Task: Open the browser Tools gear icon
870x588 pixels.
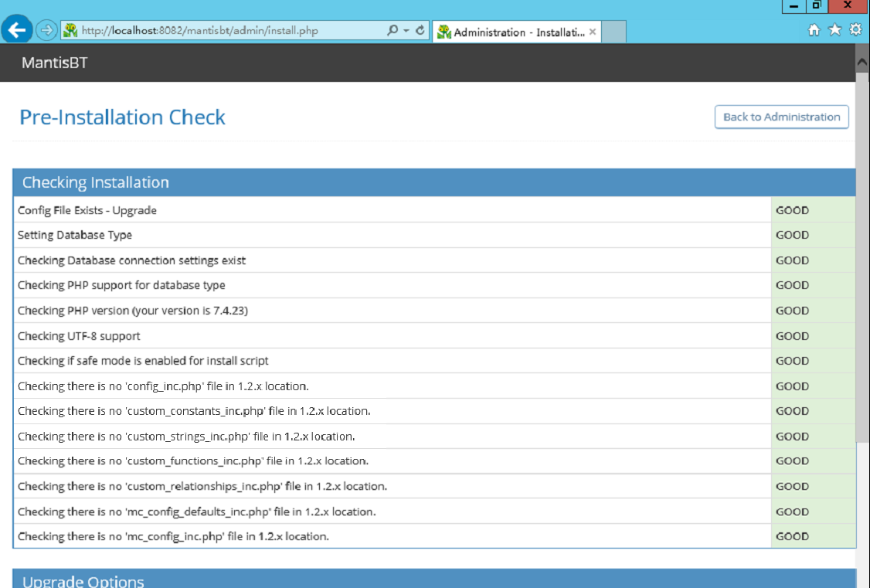Action: (855, 29)
